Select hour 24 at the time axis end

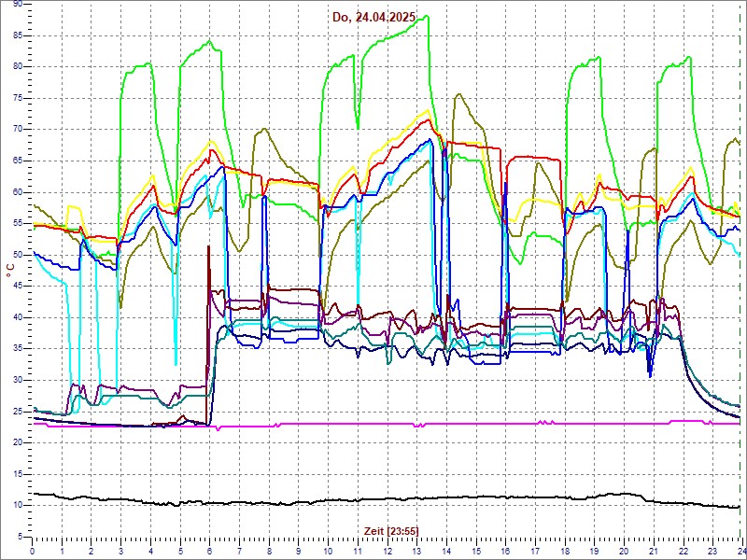[740, 551]
